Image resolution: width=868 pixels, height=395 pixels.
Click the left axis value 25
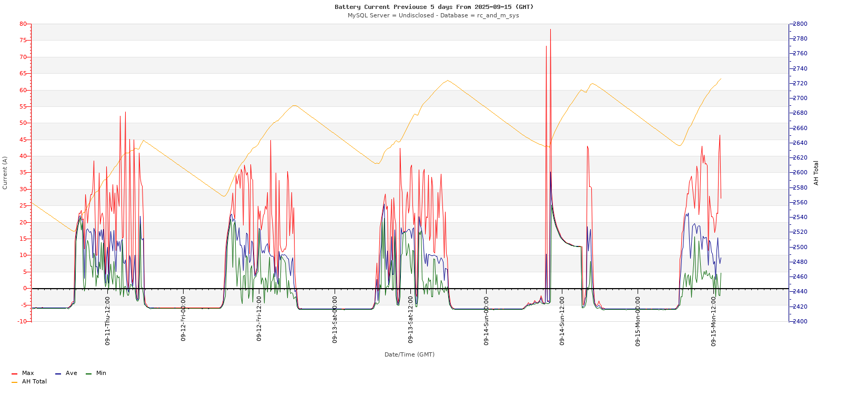tap(23, 205)
